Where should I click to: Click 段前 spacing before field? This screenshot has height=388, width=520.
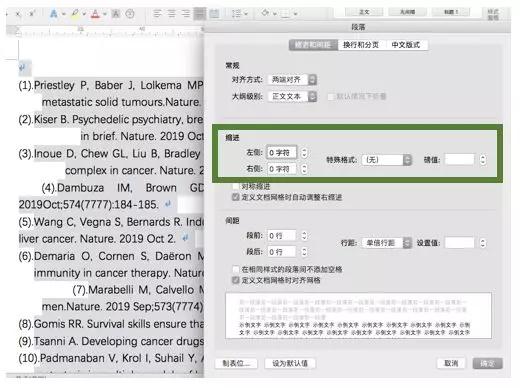[281, 236]
